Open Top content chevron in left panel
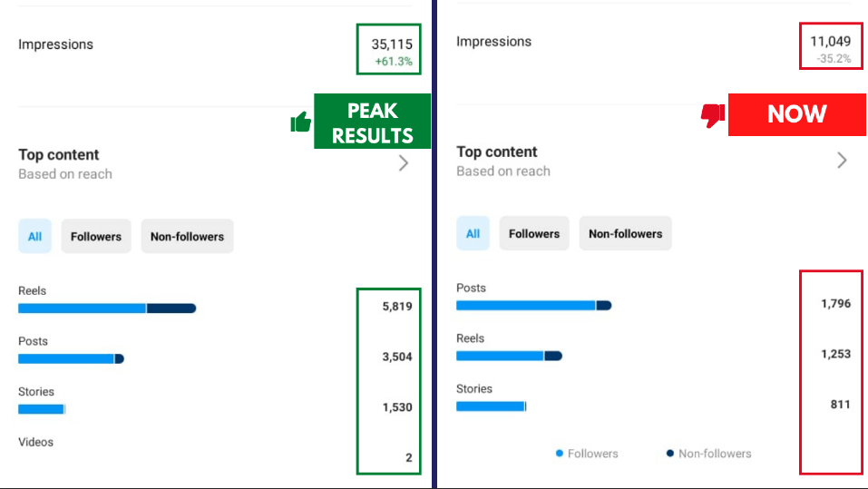Screen dimensions: 868x489 pyautogui.click(x=404, y=163)
